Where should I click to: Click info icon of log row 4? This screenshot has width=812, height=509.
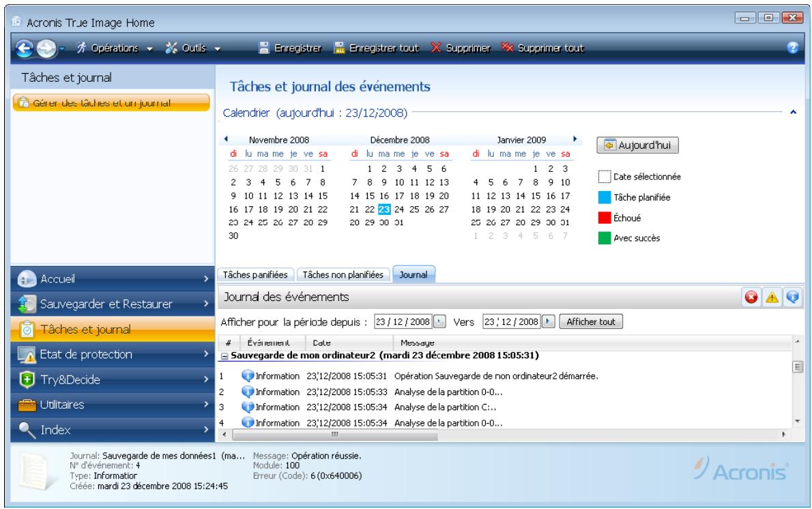pyautogui.click(x=248, y=422)
